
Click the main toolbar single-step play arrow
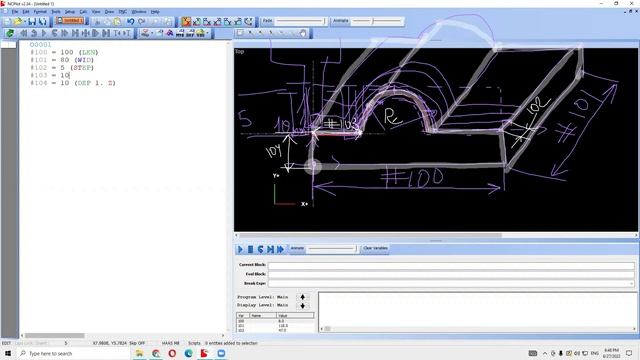coord(44,33)
